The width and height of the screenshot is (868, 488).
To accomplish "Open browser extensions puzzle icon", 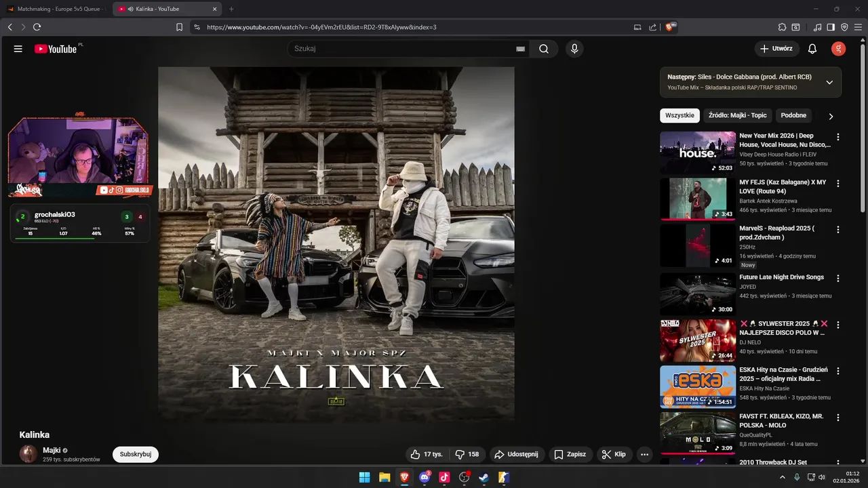I will click(783, 27).
